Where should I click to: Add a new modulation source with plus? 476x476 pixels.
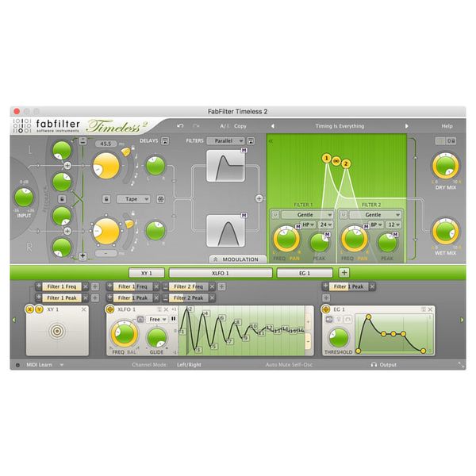[344, 272]
